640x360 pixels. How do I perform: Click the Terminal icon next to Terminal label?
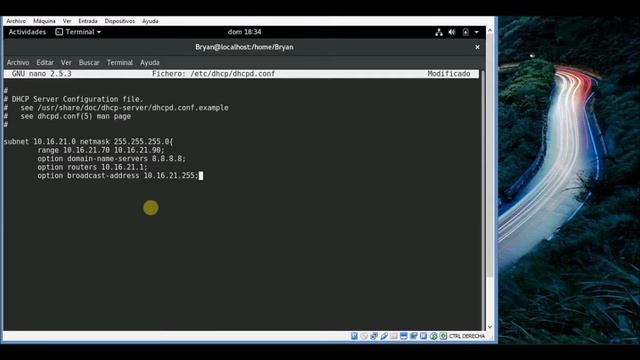59,32
